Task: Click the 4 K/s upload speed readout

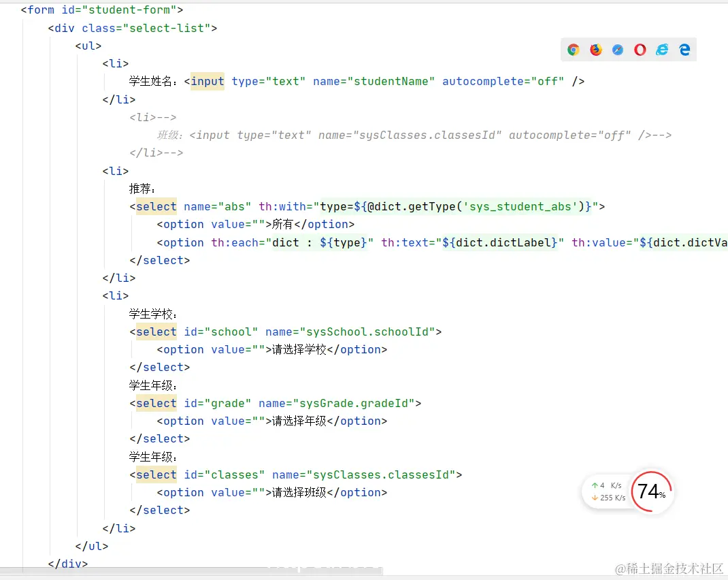Action: [606, 485]
